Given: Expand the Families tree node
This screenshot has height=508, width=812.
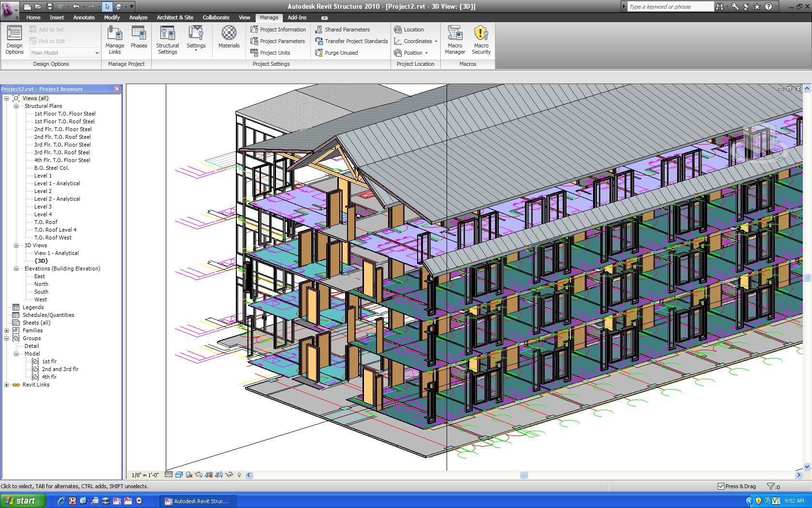Looking at the screenshot, I should tap(7, 330).
